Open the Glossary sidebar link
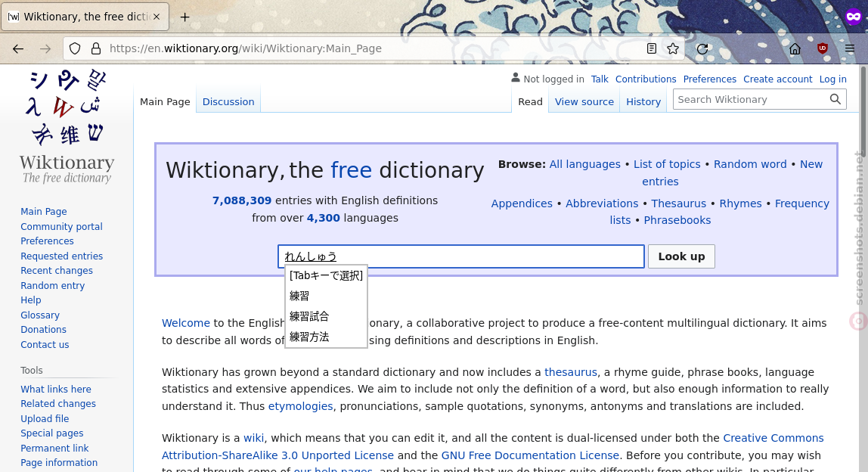 click(x=40, y=315)
